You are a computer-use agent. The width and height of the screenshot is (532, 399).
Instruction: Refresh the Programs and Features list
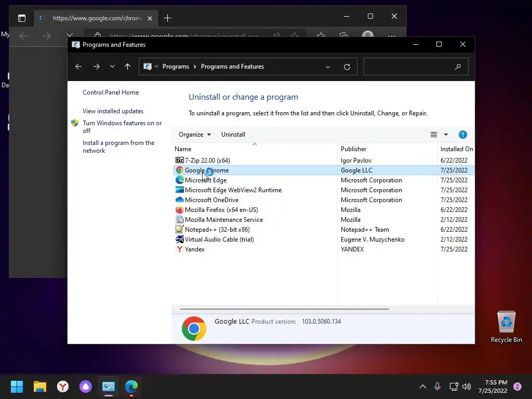tap(347, 67)
